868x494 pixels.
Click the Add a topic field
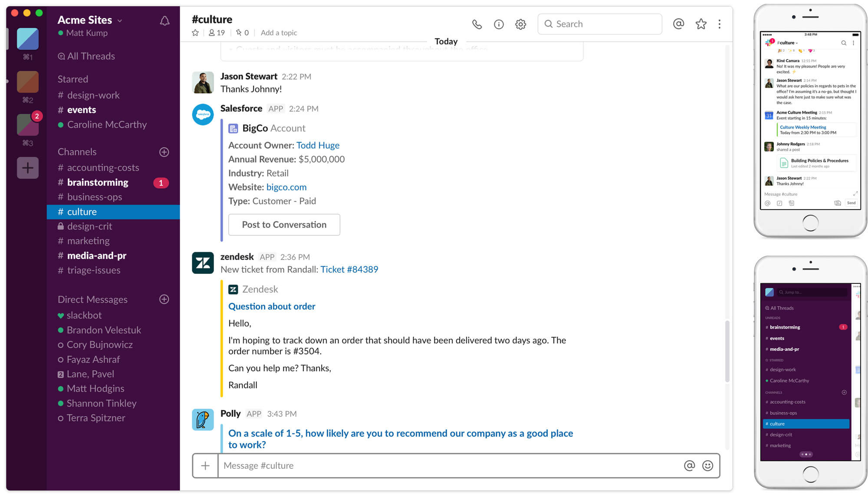pyautogui.click(x=279, y=33)
